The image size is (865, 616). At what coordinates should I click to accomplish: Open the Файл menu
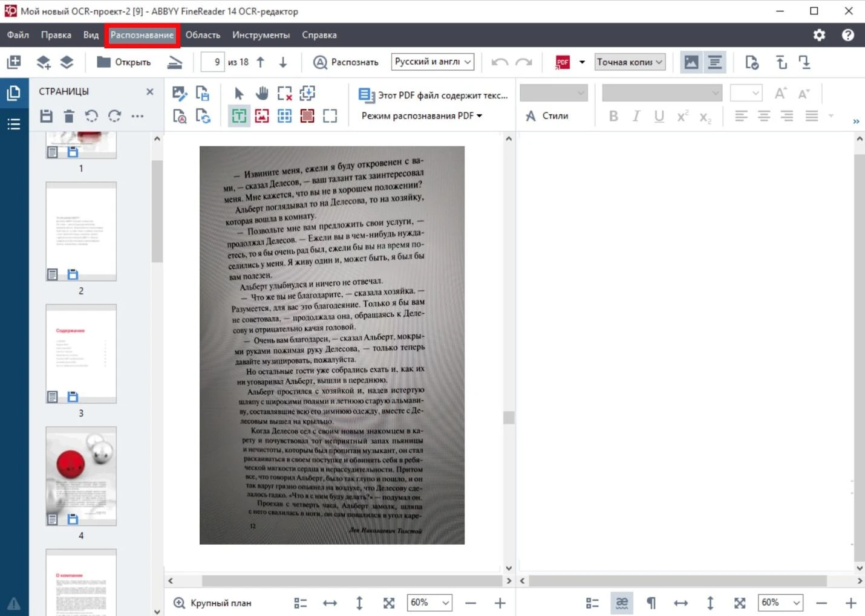18,35
